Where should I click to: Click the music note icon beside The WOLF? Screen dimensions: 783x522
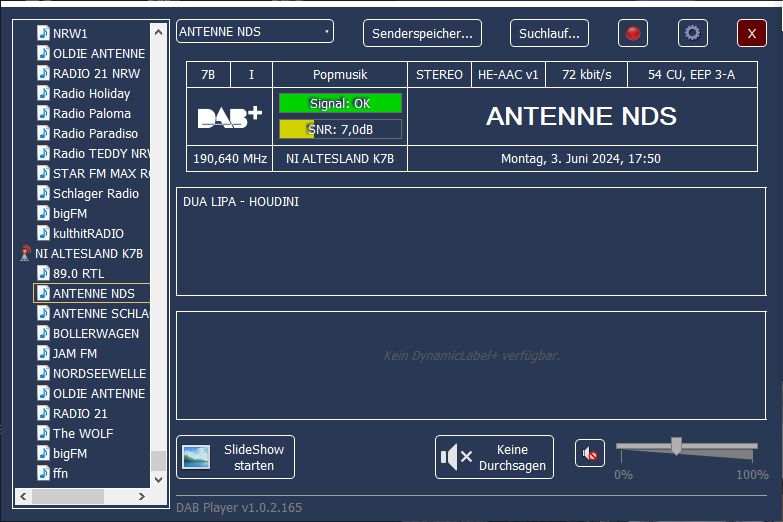tap(43, 433)
